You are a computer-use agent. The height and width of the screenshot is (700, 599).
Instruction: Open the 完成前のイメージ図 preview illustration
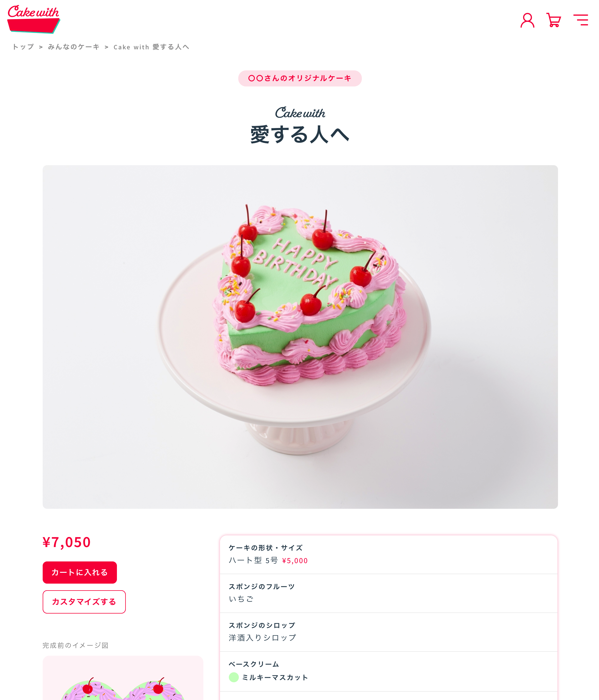pyautogui.click(x=123, y=678)
